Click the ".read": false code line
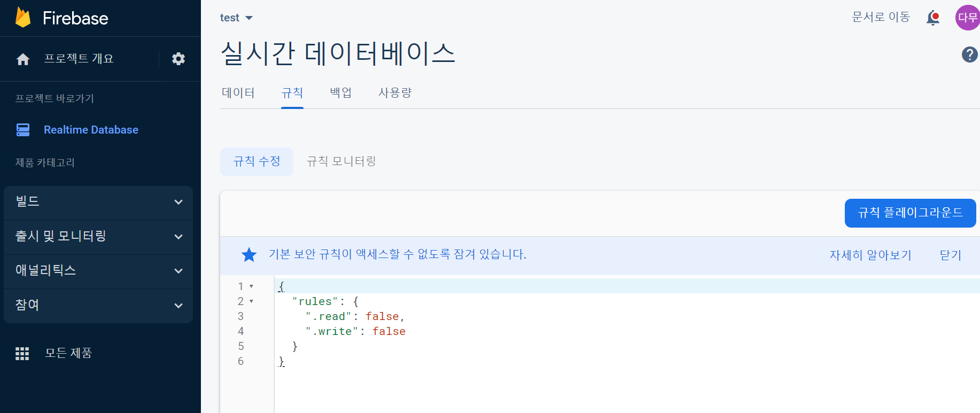Viewport: 980px width, 413px height. (x=355, y=317)
